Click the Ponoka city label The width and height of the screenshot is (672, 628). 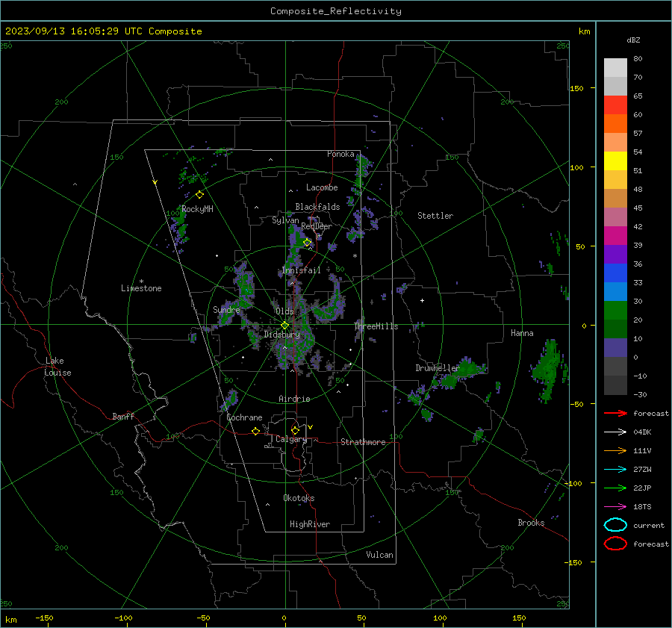340,154
